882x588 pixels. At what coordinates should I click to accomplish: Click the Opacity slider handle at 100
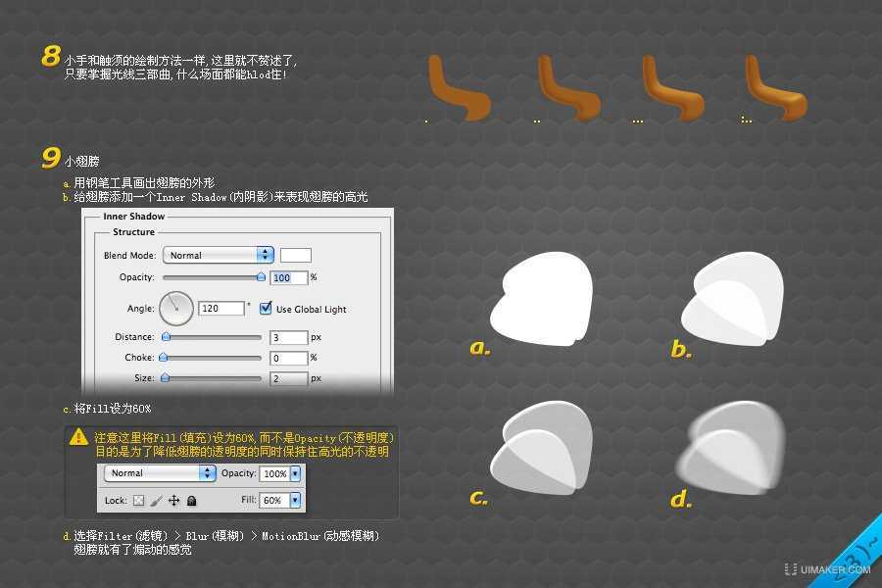click(x=260, y=277)
